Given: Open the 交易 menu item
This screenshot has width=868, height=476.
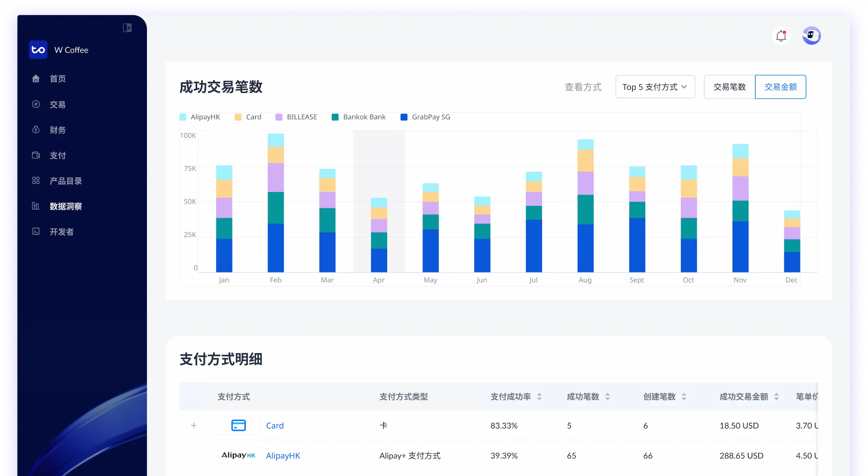Looking at the screenshot, I should click(x=58, y=104).
